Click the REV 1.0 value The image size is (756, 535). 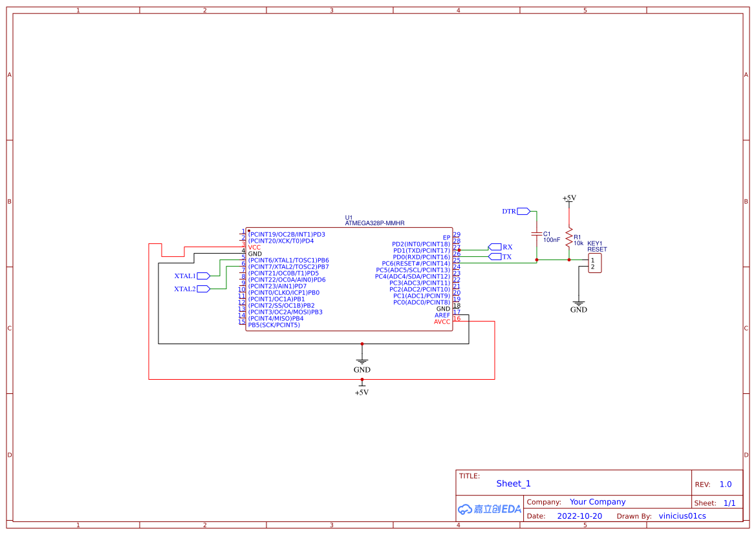(724, 483)
